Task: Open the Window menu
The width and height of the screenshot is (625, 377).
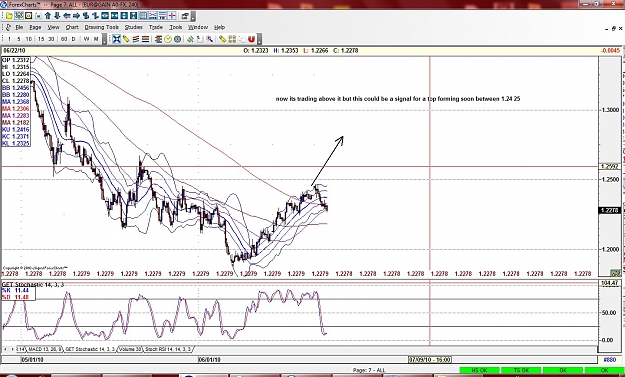Action: click(198, 27)
